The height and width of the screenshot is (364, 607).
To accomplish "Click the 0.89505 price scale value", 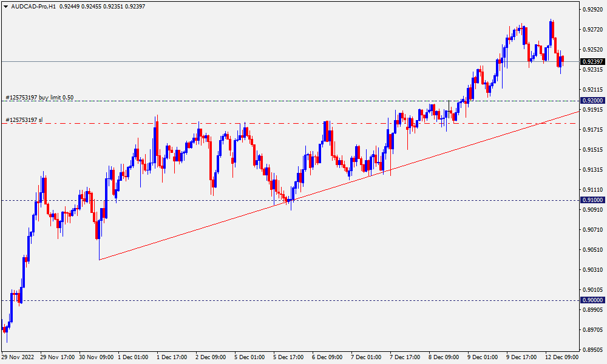I will click(592, 349).
